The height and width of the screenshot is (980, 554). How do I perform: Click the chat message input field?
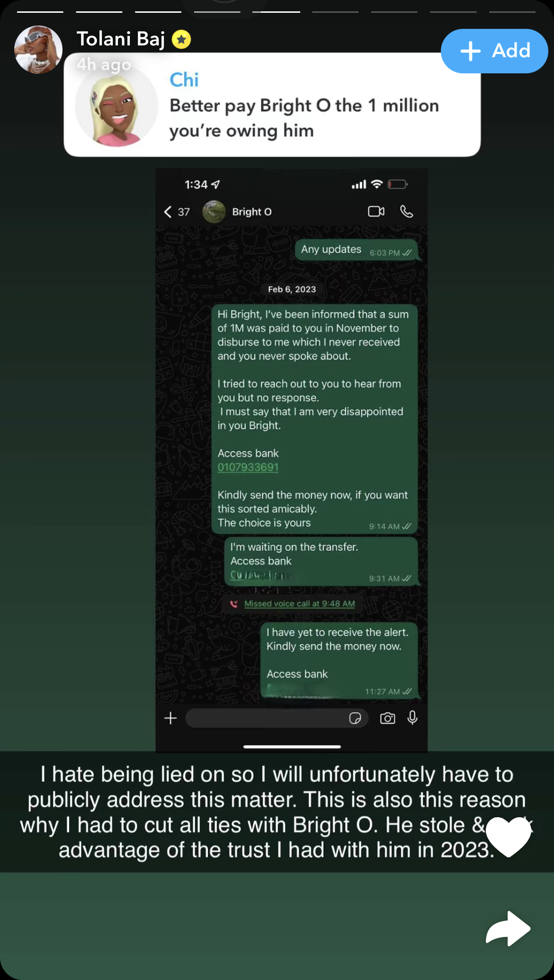point(277,718)
